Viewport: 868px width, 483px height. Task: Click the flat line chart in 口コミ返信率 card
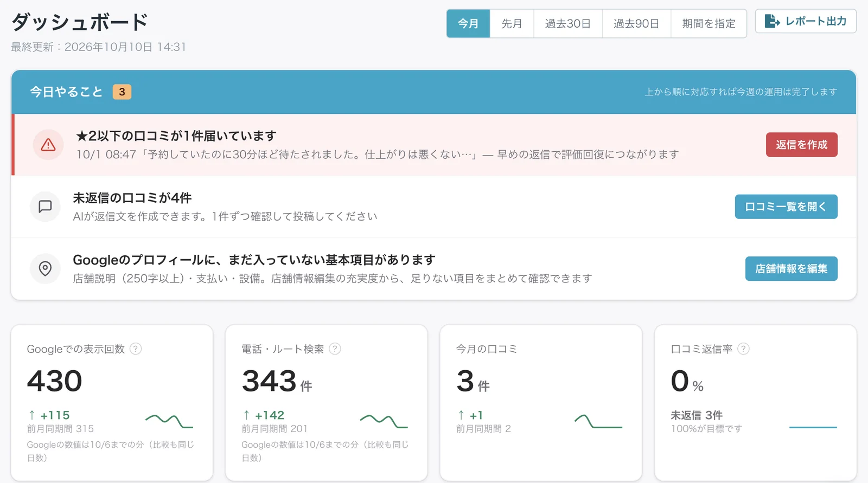pyautogui.click(x=813, y=427)
